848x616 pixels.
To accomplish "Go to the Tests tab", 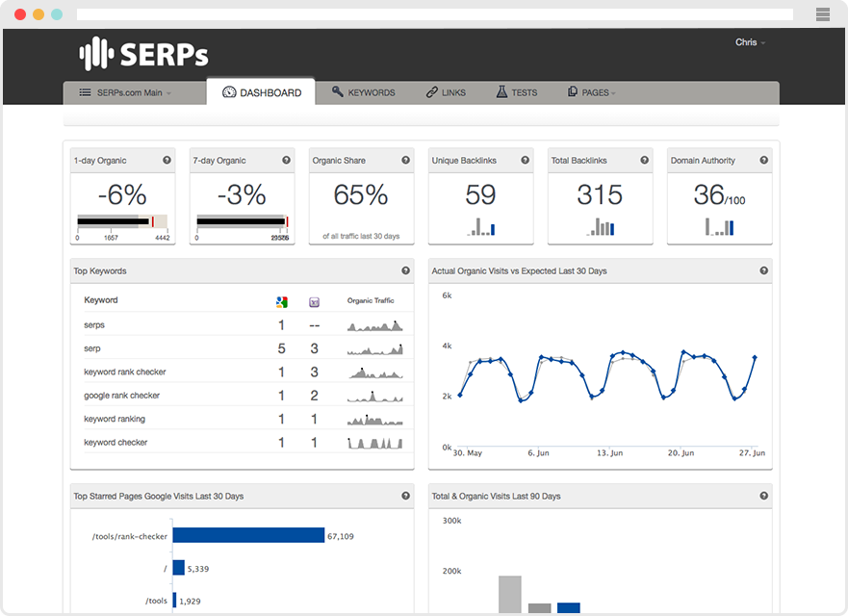I will pos(517,92).
